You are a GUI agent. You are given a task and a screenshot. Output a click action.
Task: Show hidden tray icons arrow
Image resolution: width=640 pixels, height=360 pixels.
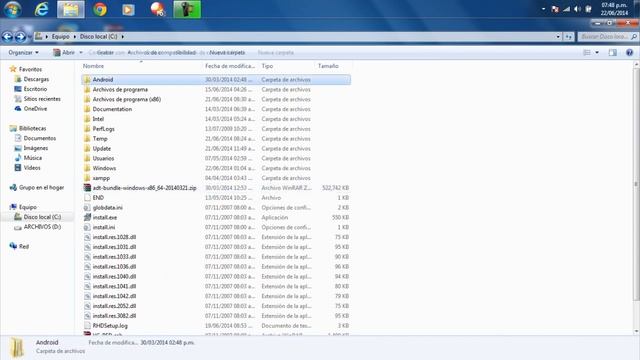click(x=543, y=9)
